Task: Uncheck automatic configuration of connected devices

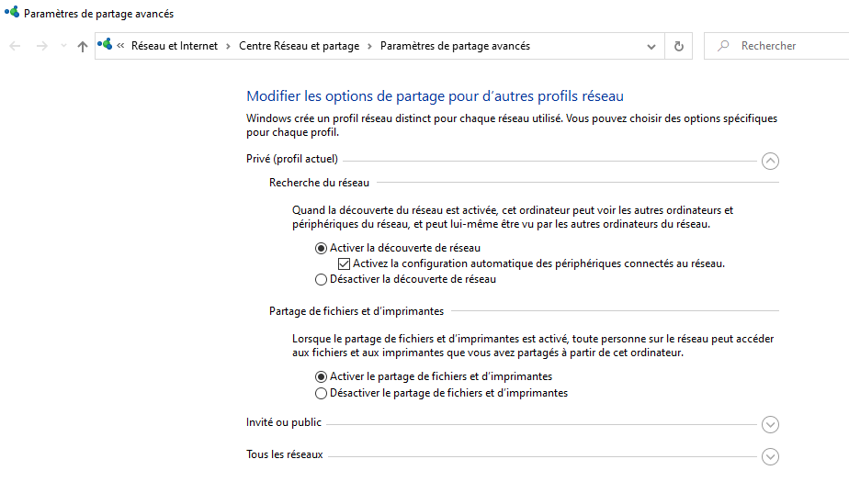Action: point(344,263)
